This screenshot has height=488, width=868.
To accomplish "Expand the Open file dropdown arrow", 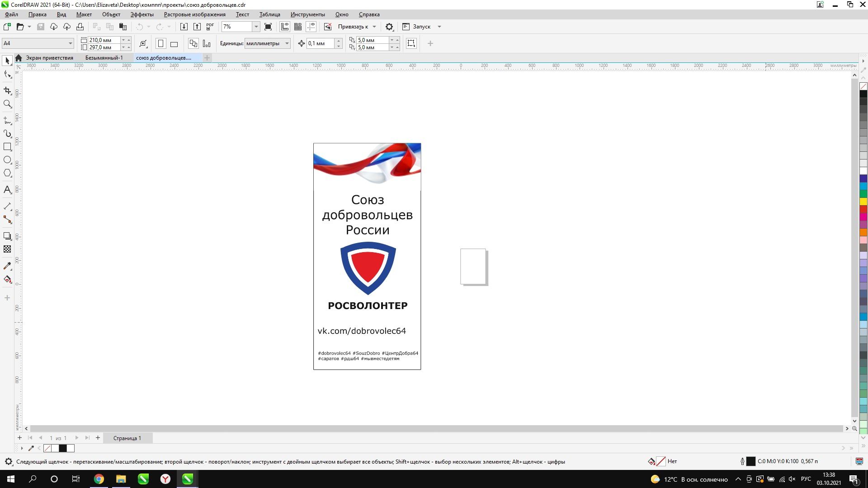I will coord(29,27).
